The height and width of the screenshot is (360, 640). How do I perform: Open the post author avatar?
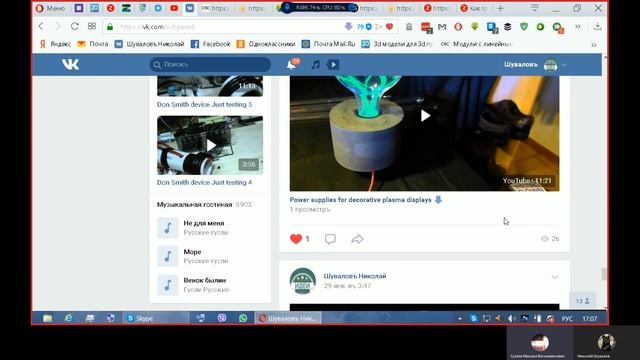(302, 281)
